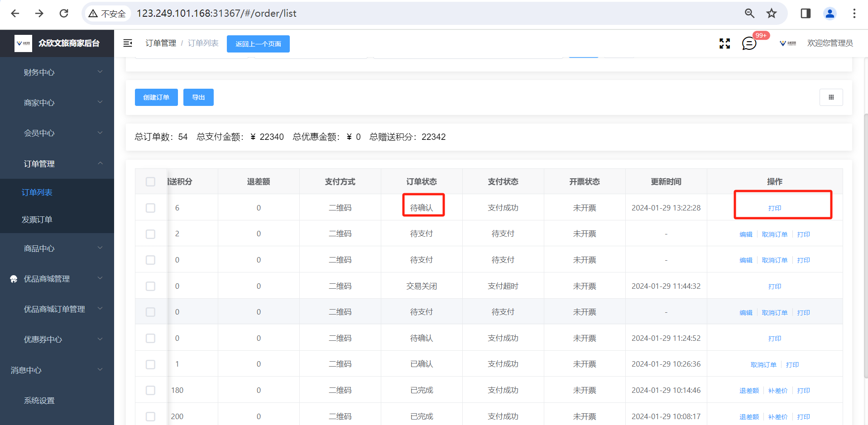The width and height of the screenshot is (868, 425).
Task: Click 欢迎您管理员 in the header
Action: (830, 43)
